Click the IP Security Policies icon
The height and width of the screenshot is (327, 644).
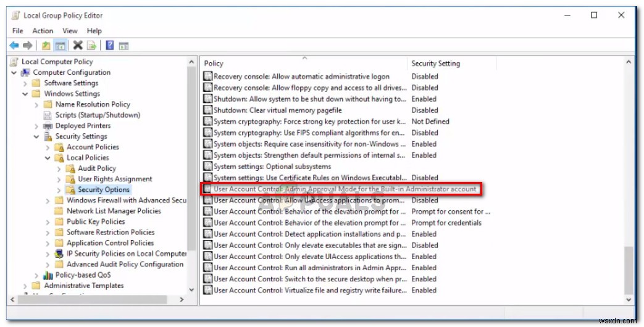tap(59, 254)
